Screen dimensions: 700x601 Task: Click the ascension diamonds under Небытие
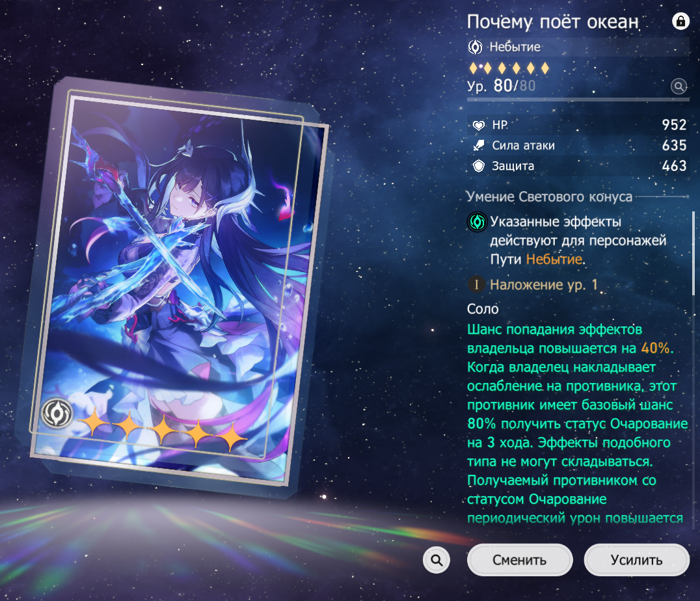tap(509, 68)
